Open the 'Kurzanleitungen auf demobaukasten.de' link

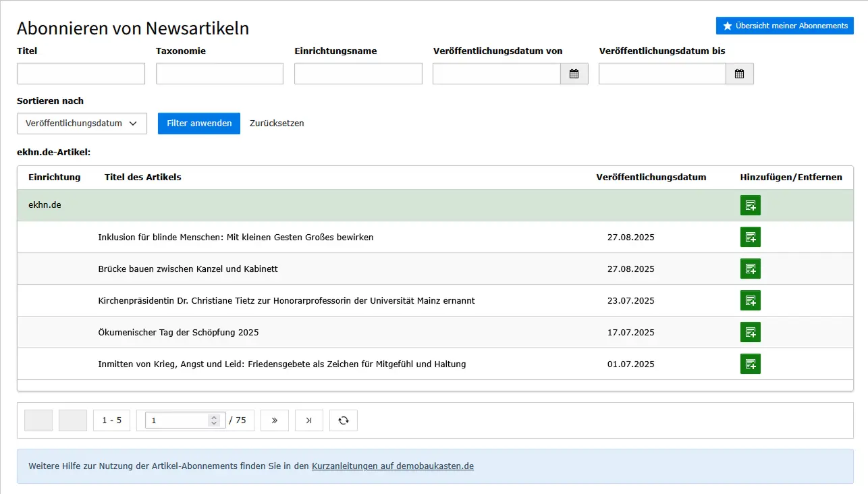point(392,466)
